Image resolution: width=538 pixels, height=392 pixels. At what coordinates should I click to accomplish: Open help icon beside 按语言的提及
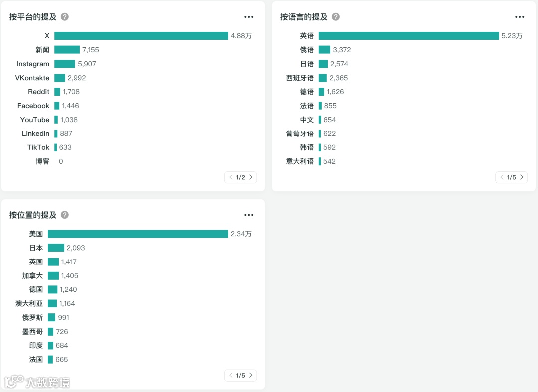click(x=336, y=17)
